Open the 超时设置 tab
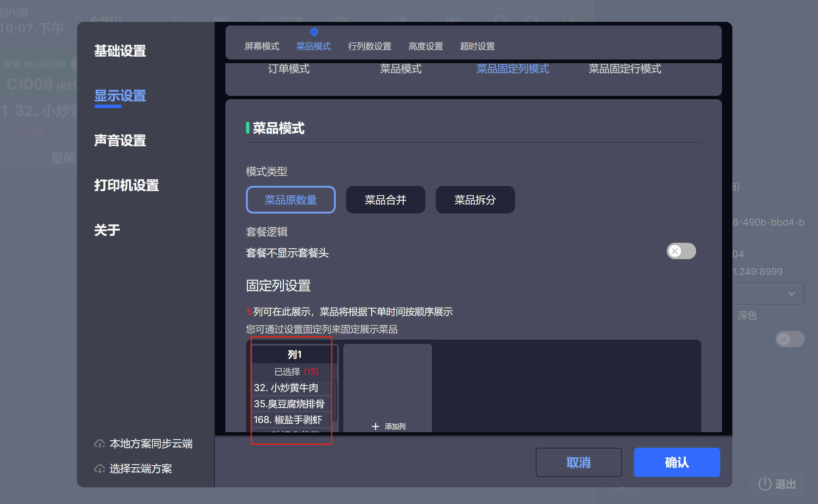The width and height of the screenshot is (818, 504). point(477,46)
